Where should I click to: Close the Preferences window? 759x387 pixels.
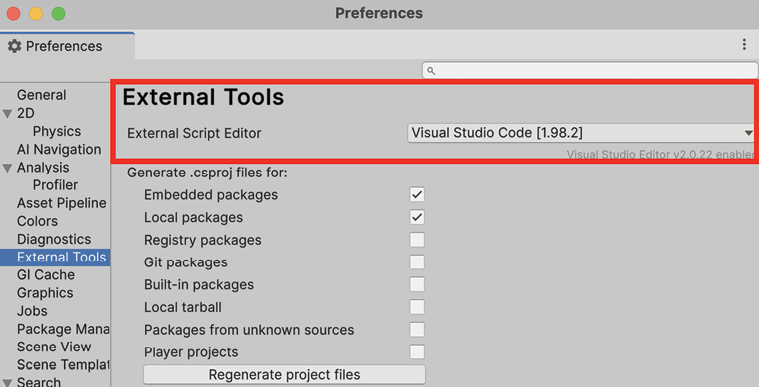[x=14, y=14]
